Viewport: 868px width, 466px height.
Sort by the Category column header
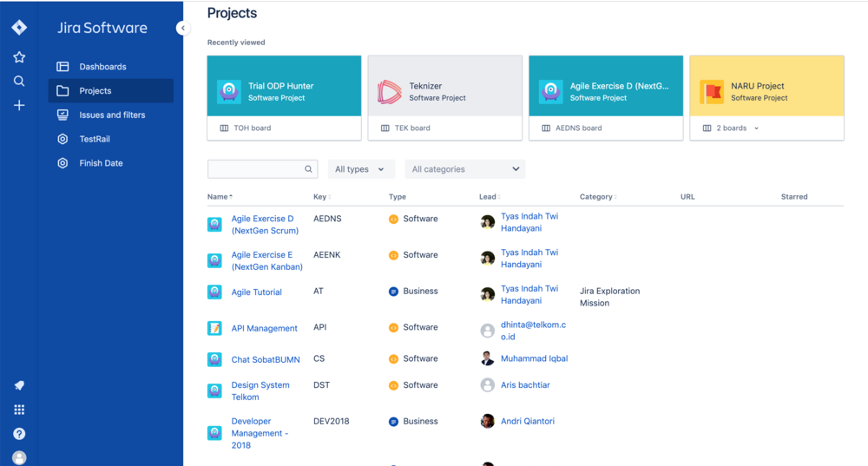click(598, 196)
